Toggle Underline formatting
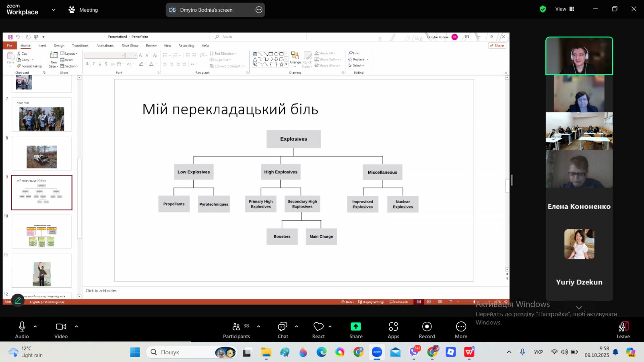This screenshot has height=362, width=644. tap(99, 64)
